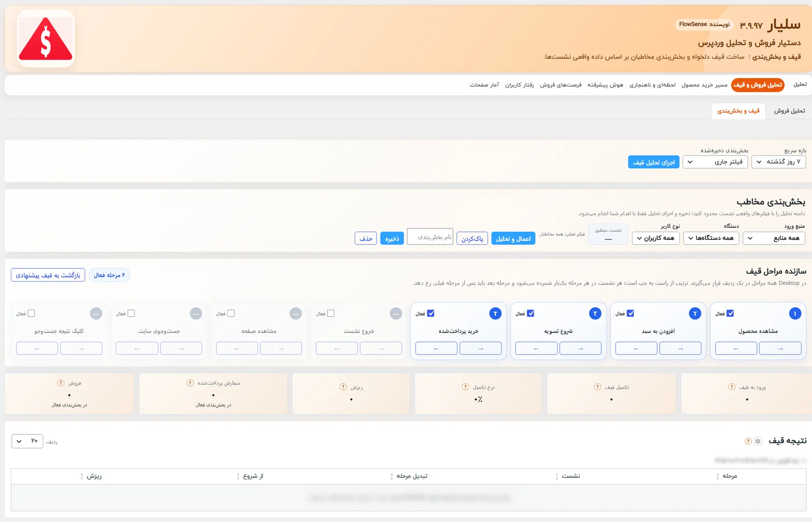Open the لحظه‌ای و ناهنجاری menu
Viewport: 812px width, 522px height.
coord(652,85)
